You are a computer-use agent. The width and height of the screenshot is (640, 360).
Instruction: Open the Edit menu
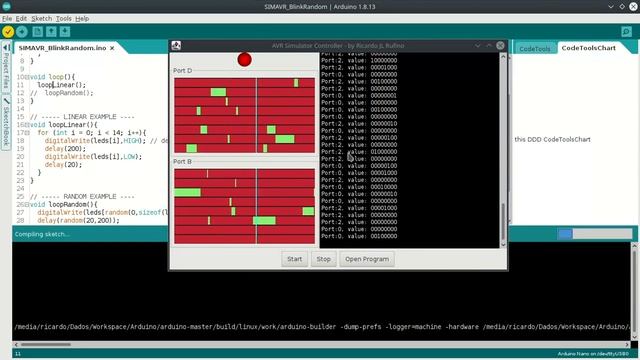21,18
